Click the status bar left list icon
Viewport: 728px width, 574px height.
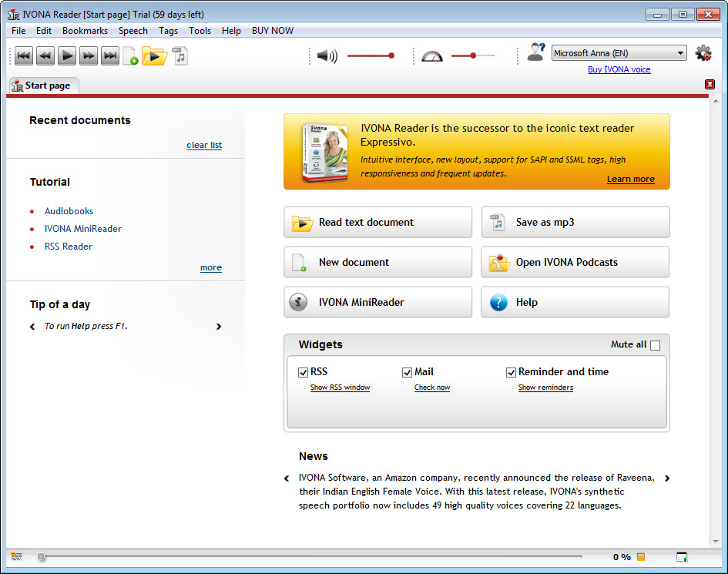16,556
